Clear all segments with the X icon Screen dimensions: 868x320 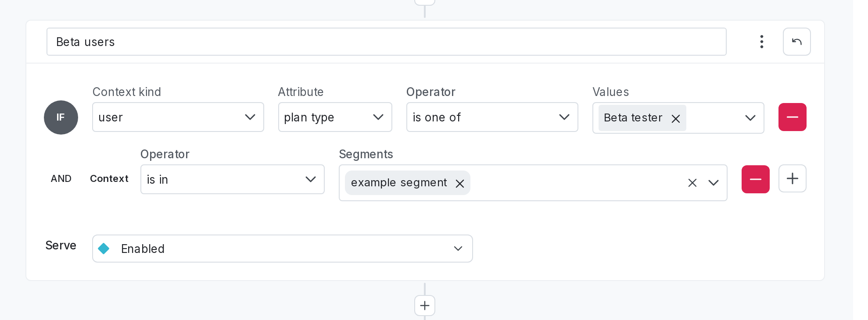tap(692, 183)
